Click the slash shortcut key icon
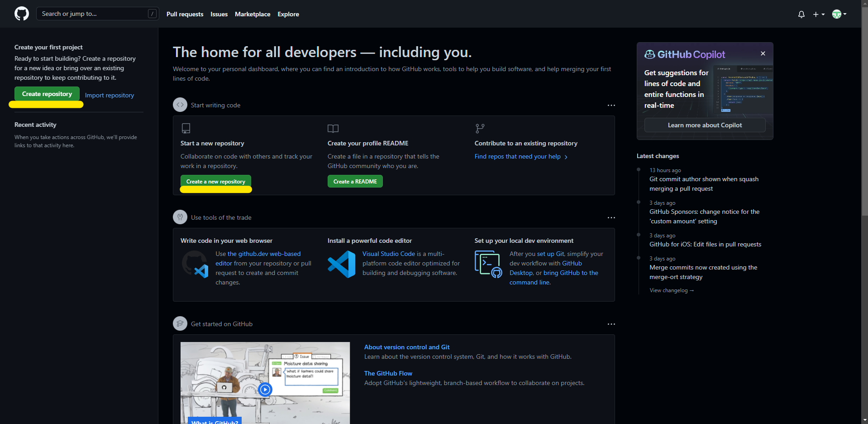 [x=152, y=14]
